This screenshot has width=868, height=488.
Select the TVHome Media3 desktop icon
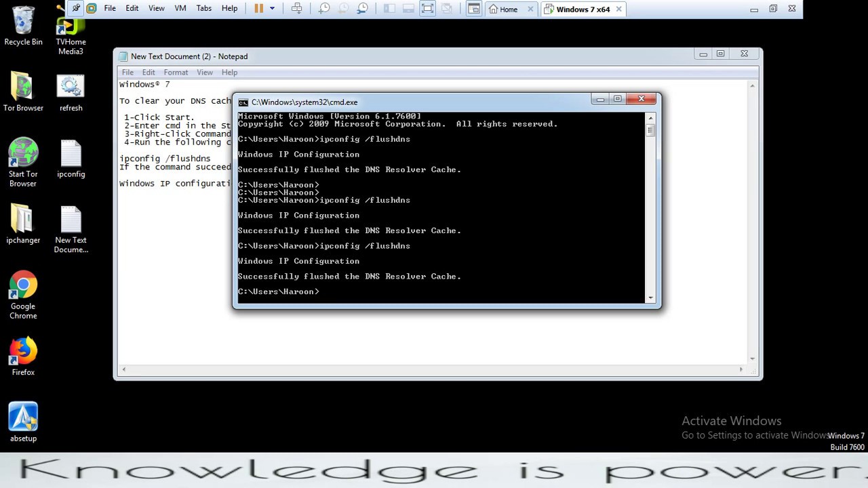tap(71, 36)
